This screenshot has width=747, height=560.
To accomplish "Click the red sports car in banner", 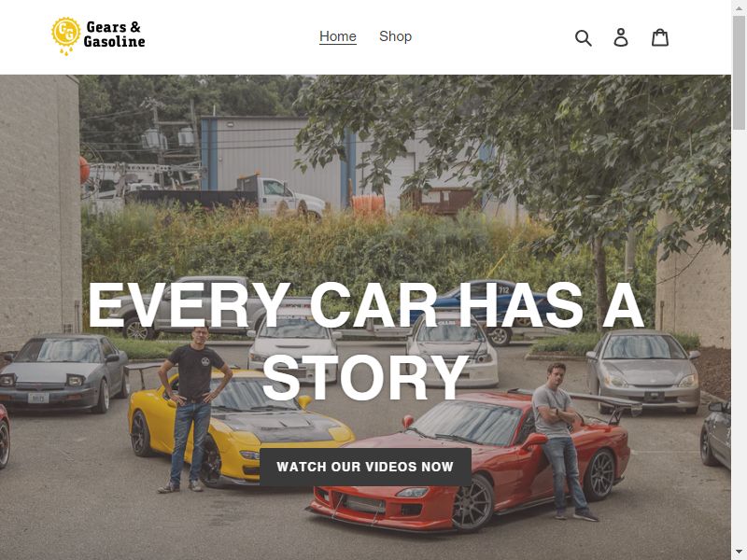I will tap(470, 459).
